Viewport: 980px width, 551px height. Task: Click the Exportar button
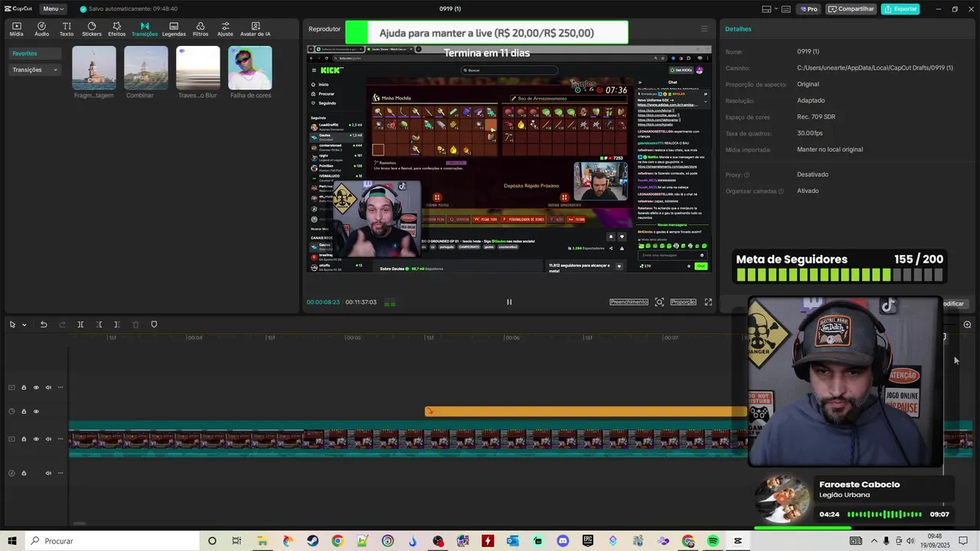point(900,9)
